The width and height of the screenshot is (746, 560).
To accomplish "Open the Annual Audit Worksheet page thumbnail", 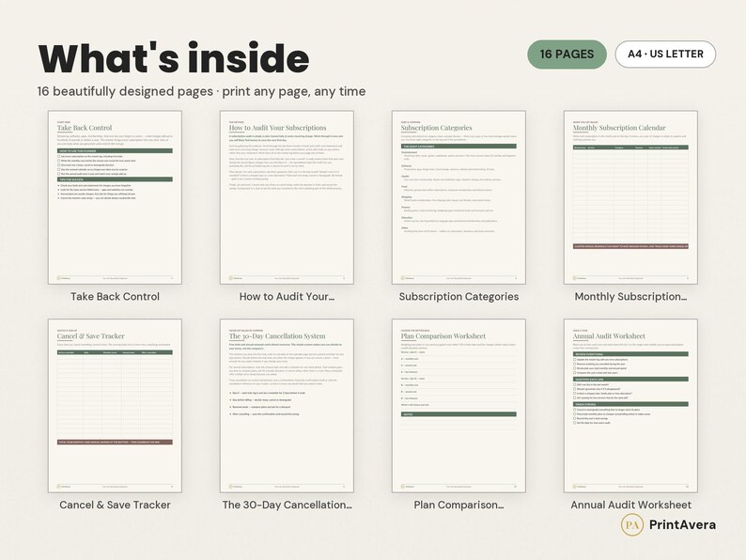I will 630,406.
